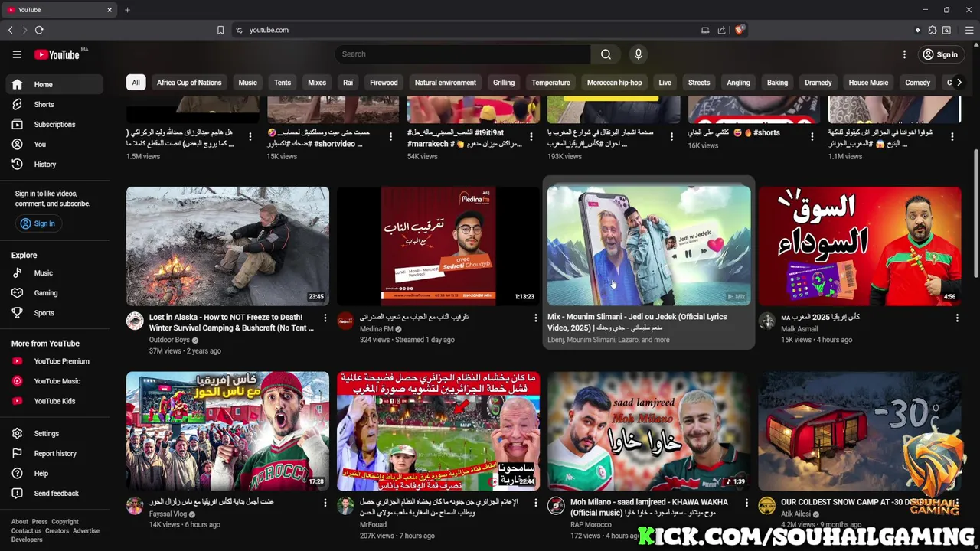The image size is (980, 551).
Task: Select the Moroccan hip-hop chip
Action: 614,83
